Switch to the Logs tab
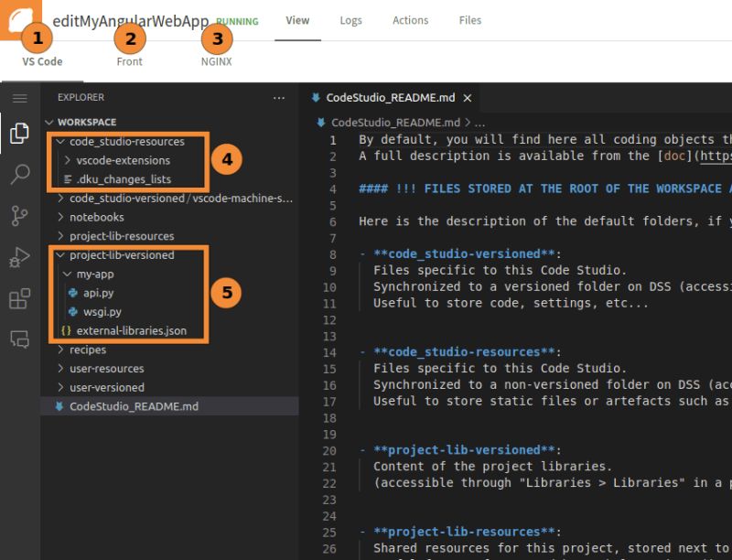Image resolution: width=732 pixels, height=560 pixels. 350,20
